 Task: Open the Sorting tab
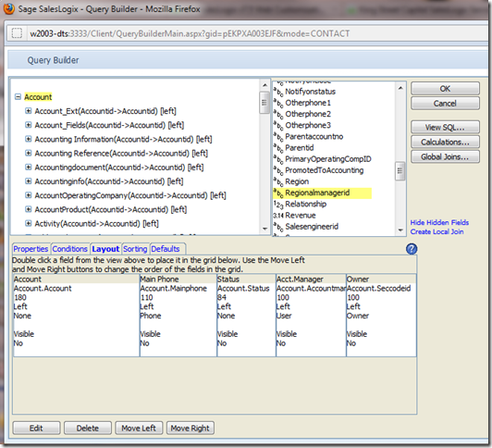tap(135, 249)
